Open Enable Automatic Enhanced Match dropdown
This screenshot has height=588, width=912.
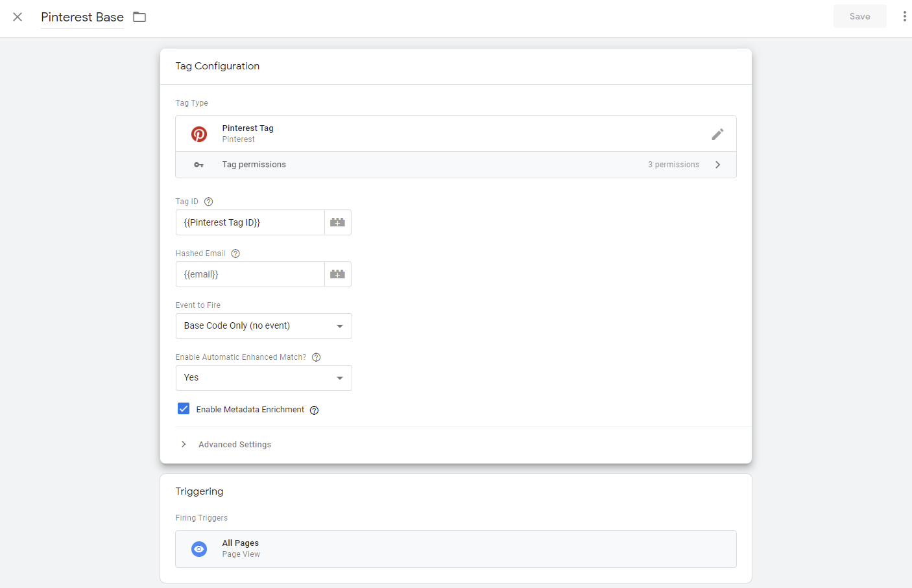tap(263, 378)
